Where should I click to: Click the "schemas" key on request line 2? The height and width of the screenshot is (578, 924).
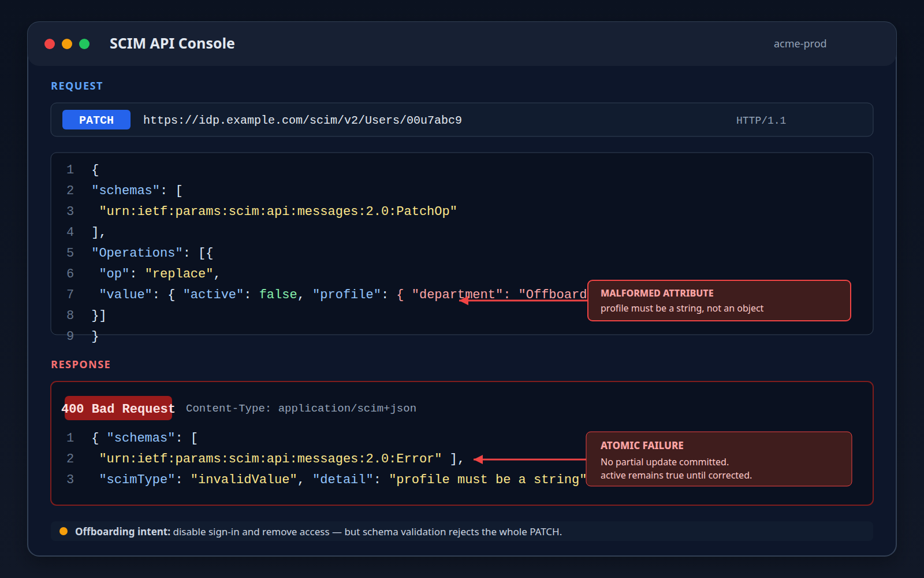point(125,190)
